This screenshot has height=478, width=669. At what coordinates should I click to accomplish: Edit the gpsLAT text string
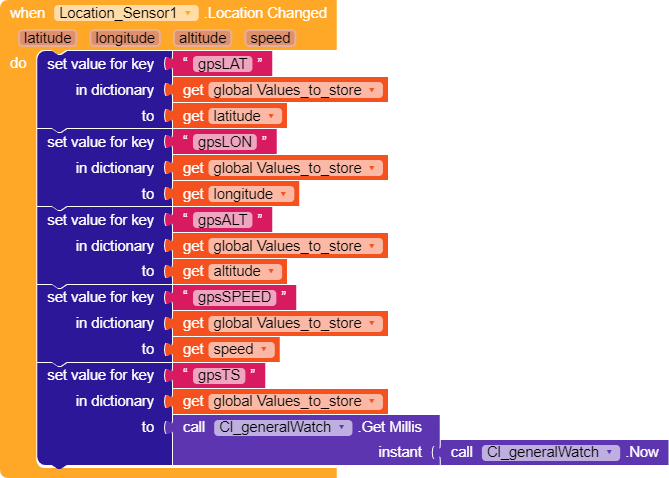click(222, 64)
